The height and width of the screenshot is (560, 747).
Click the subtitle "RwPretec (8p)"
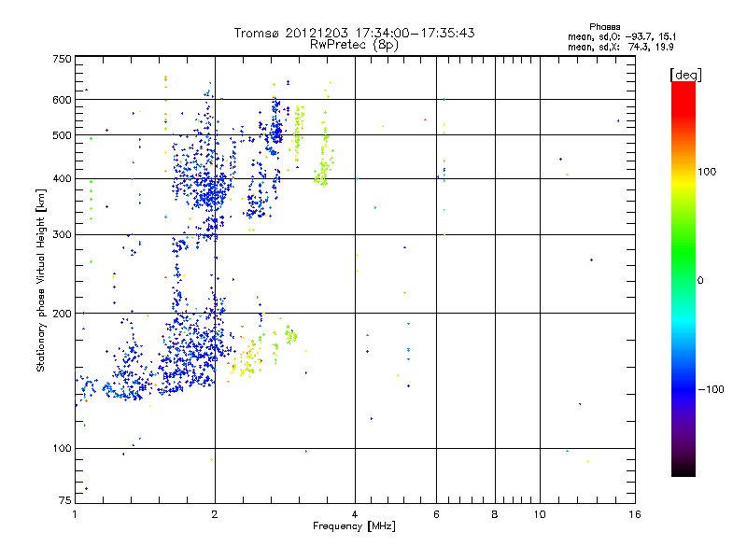pos(354,45)
